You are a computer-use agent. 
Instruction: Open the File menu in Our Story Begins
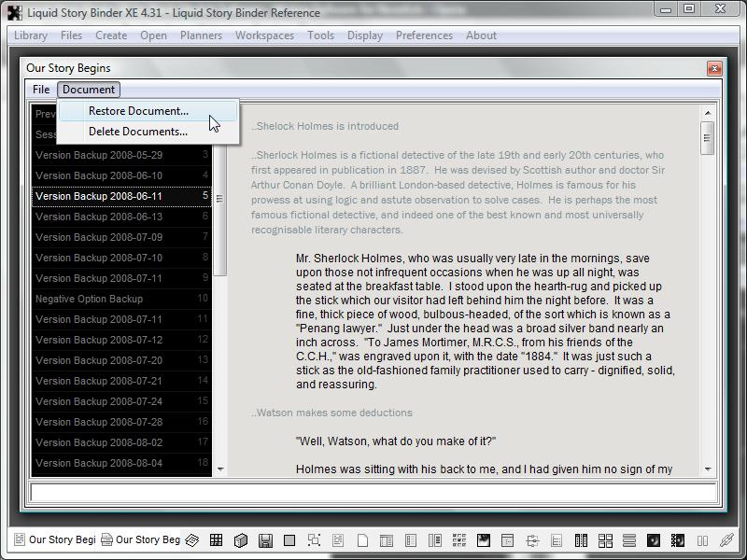coord(41,90)
